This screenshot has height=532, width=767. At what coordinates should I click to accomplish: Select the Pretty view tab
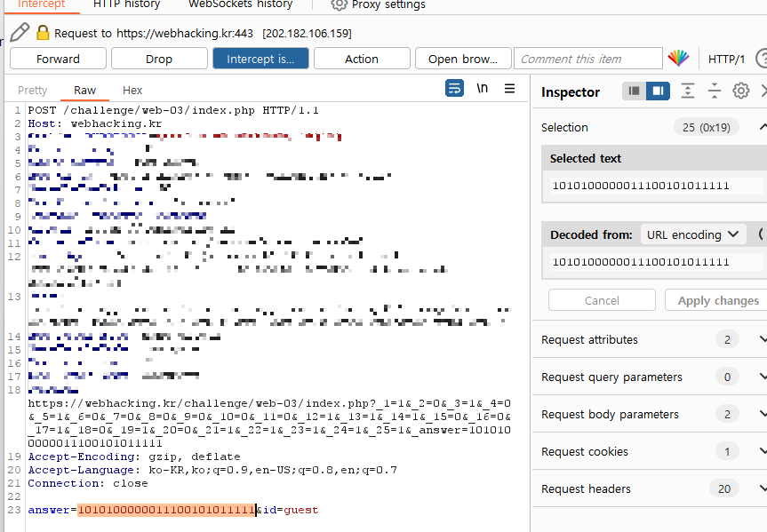[x=32, y=91]
